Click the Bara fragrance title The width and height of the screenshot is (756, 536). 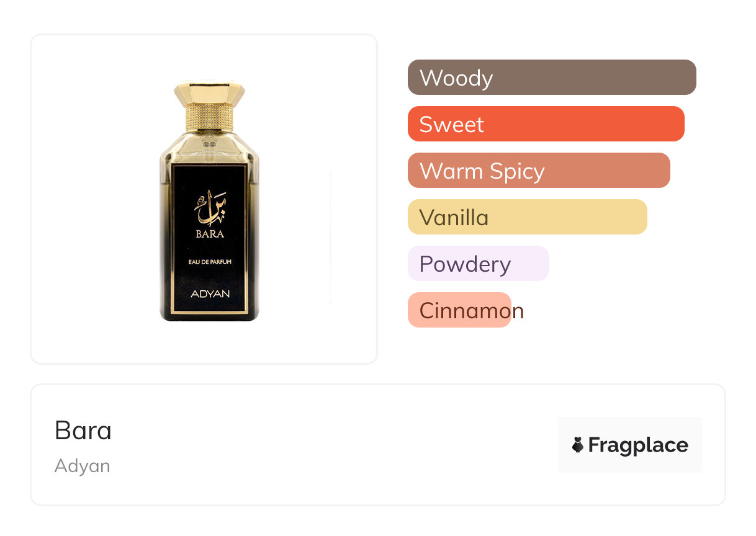(x=83, y=431)
